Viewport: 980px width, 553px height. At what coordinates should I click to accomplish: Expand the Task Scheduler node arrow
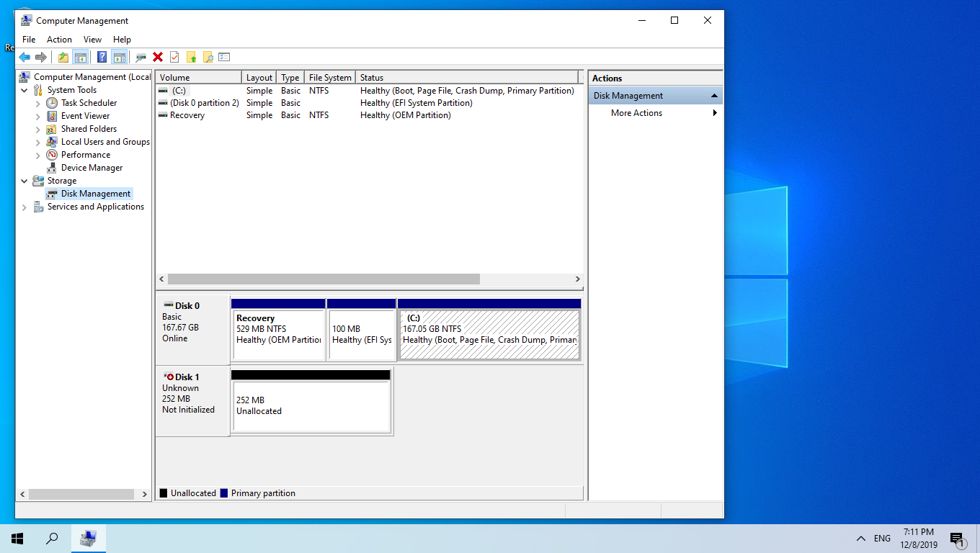click(38, 104)
